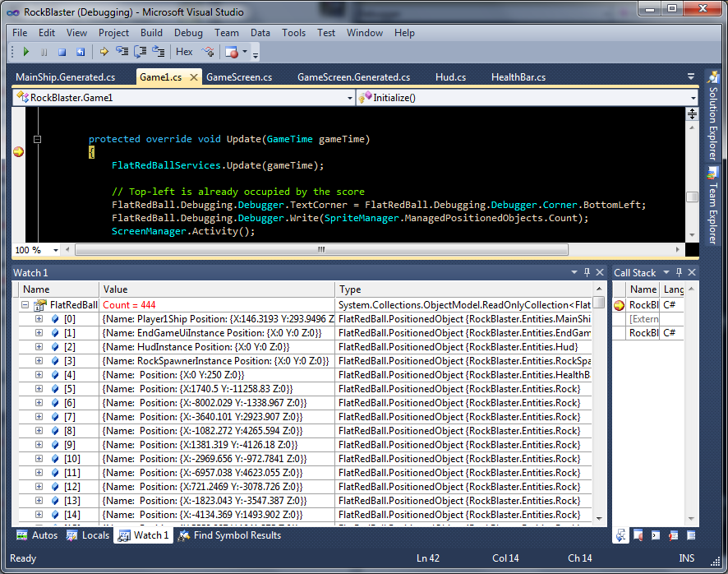This screenshot has height=574, width=728.
Task: Click the Step Into toolbar icon
Action: (x=122, y=52)
